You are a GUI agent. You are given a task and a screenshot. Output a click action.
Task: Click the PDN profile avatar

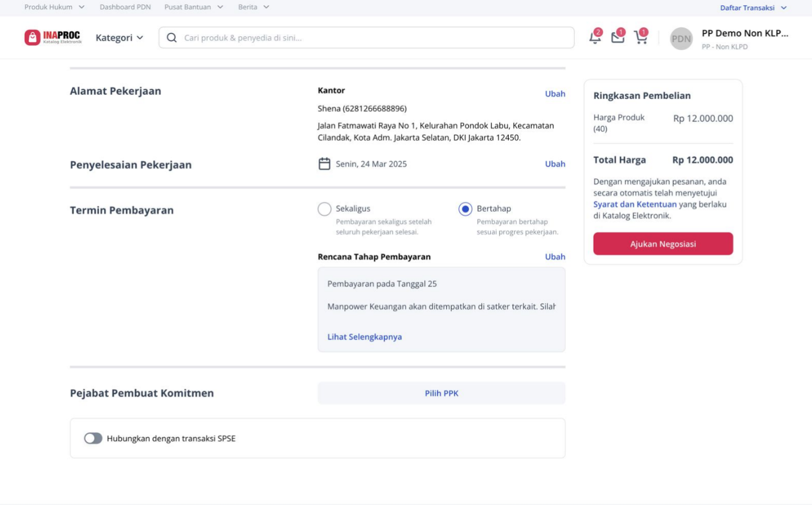[681, 39]
